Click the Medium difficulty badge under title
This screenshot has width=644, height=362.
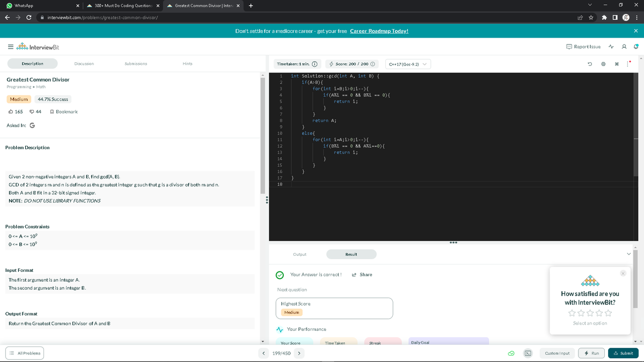coord(19,99)
